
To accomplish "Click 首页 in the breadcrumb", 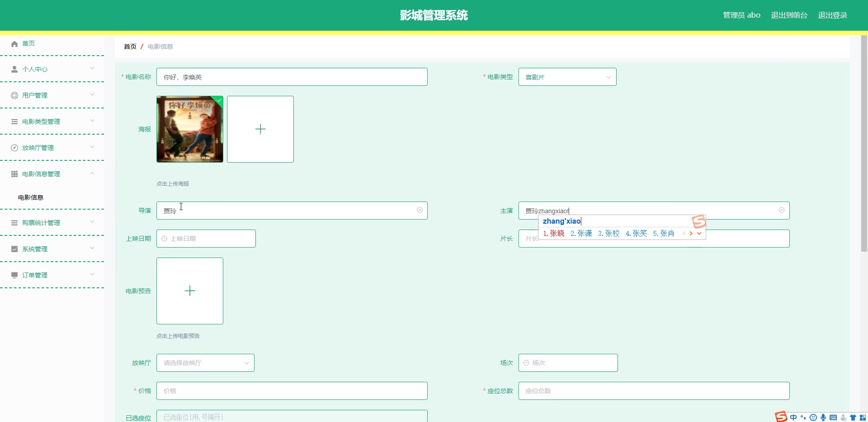I will [130, 47].
